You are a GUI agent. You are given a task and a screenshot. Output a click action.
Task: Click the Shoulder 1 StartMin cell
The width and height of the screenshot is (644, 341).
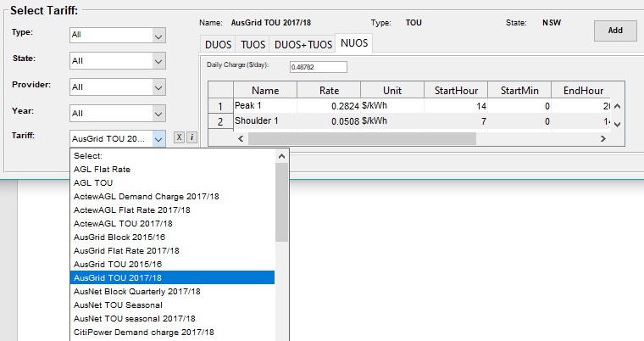[x=519, y=121]
